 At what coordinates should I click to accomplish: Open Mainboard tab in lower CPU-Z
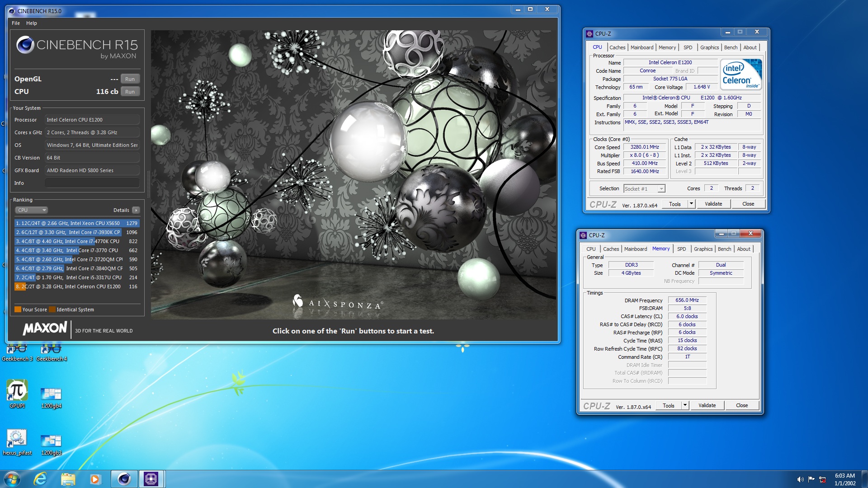click(636, 249)
